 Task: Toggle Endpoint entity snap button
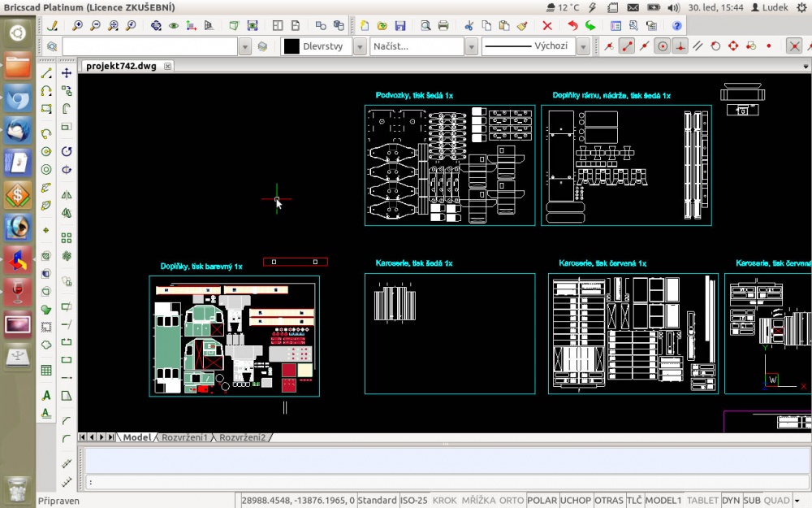click(x=627, y=46)
